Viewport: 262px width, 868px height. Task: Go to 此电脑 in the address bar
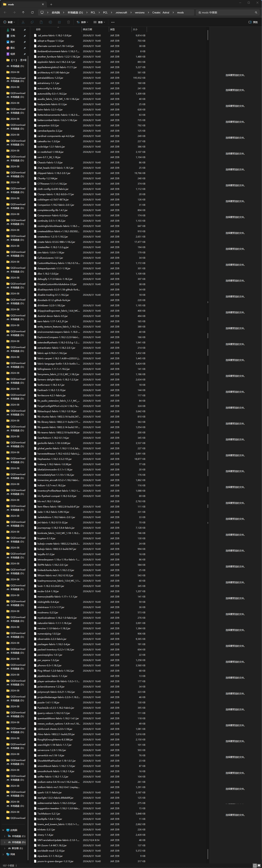tap(56, 12)
